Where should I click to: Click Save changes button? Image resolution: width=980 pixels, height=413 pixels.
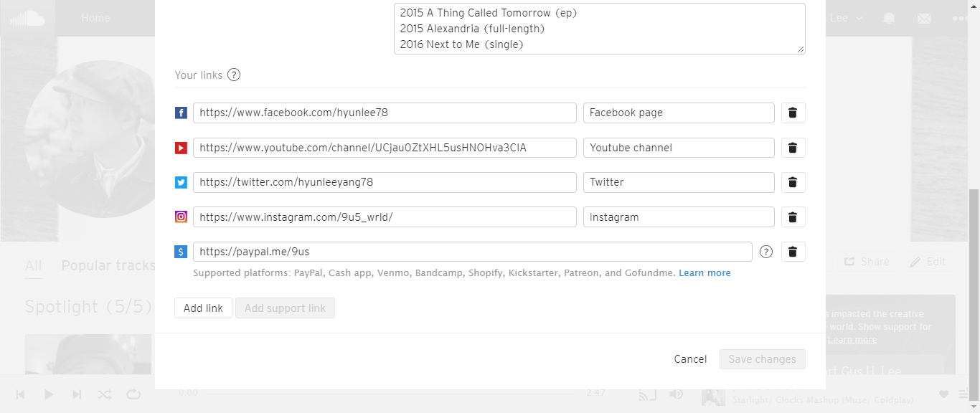point(763,359)
